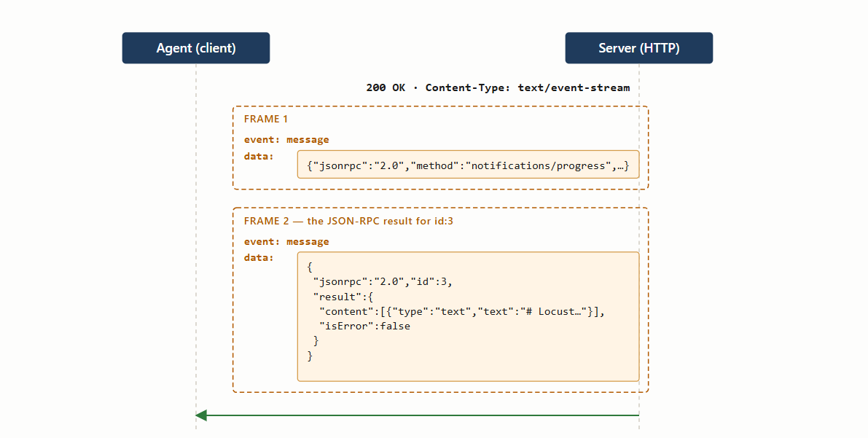Click the notifications/progress JSON data box
868x438 pixels.
469,165
